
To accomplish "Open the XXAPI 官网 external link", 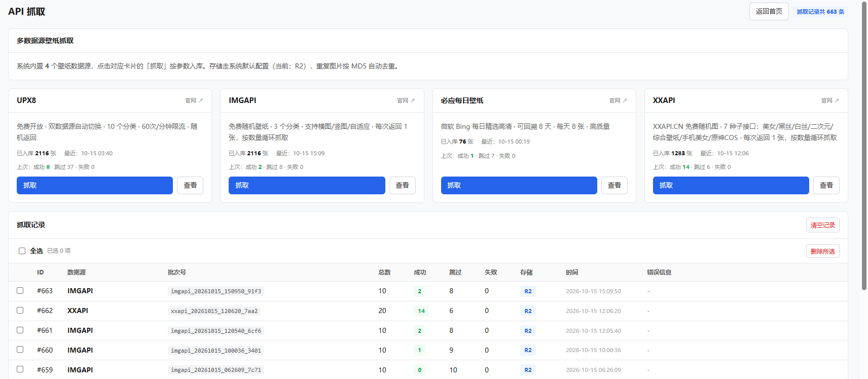I will click(830, 100).
